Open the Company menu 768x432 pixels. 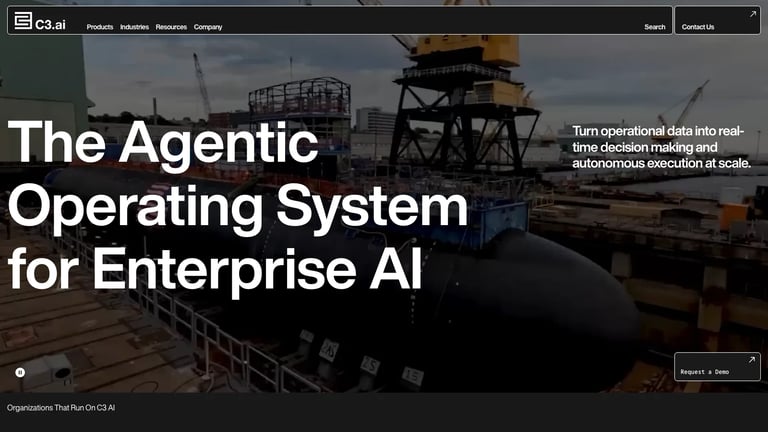pyautogui.click(x=208, y=27)
